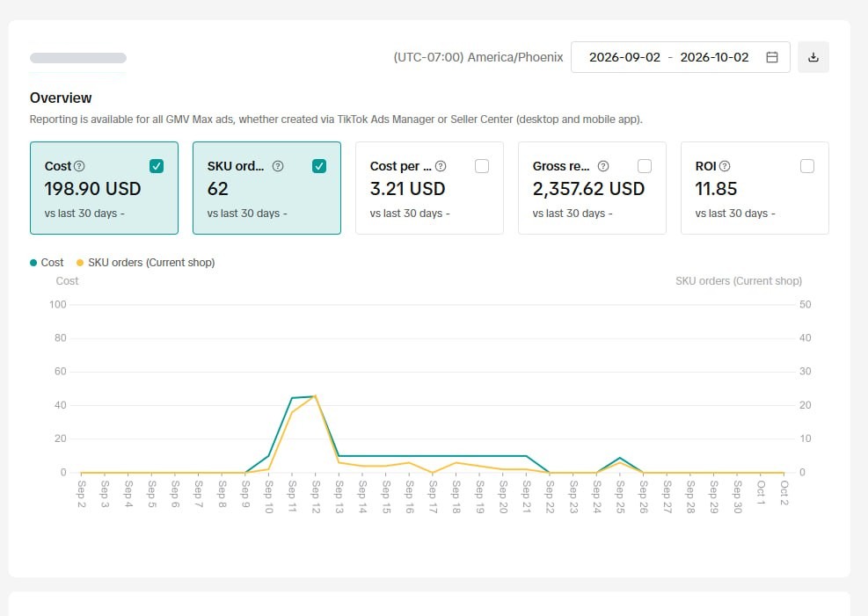This screenshot has height=616, width=868.
Task: Click the Oct 2 axis label
Action: 784,493
